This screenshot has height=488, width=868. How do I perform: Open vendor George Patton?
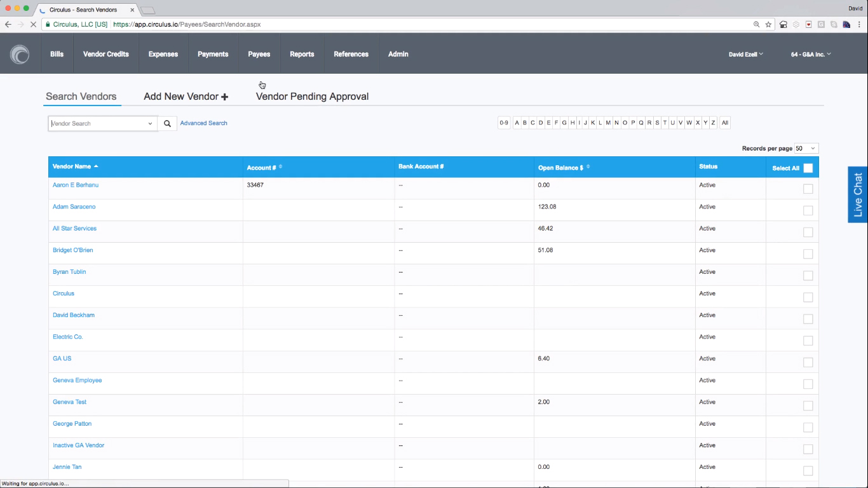(x=72, y=424)
